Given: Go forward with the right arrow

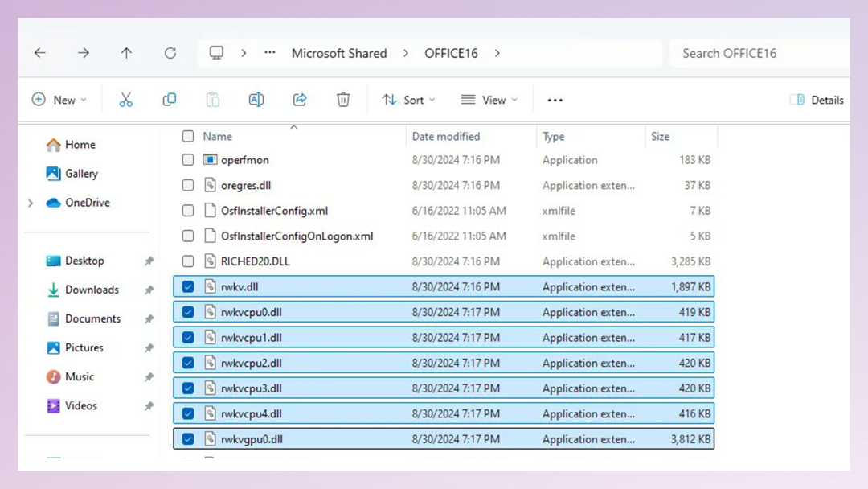Looking at the screenshot, I should [x=84, y=53].
